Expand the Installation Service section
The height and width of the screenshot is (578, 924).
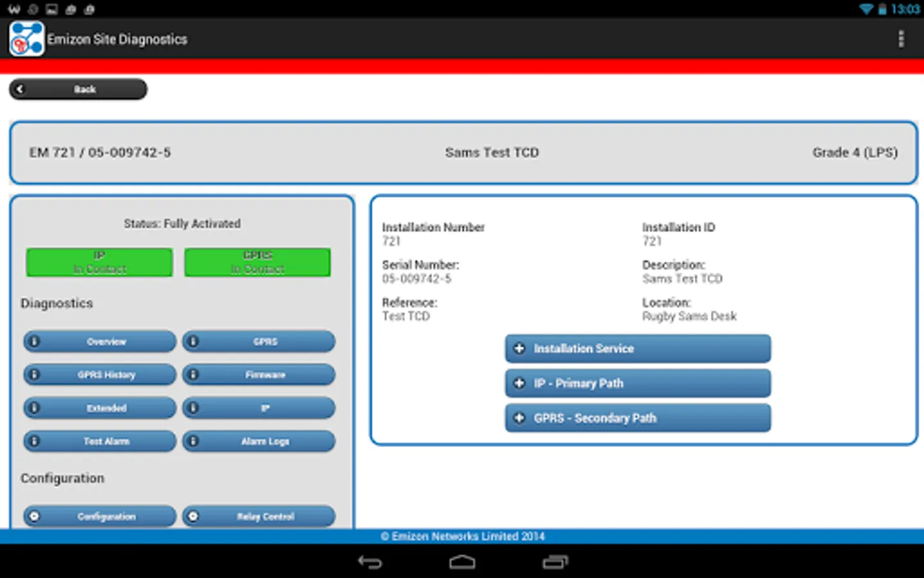pos(638,349)
